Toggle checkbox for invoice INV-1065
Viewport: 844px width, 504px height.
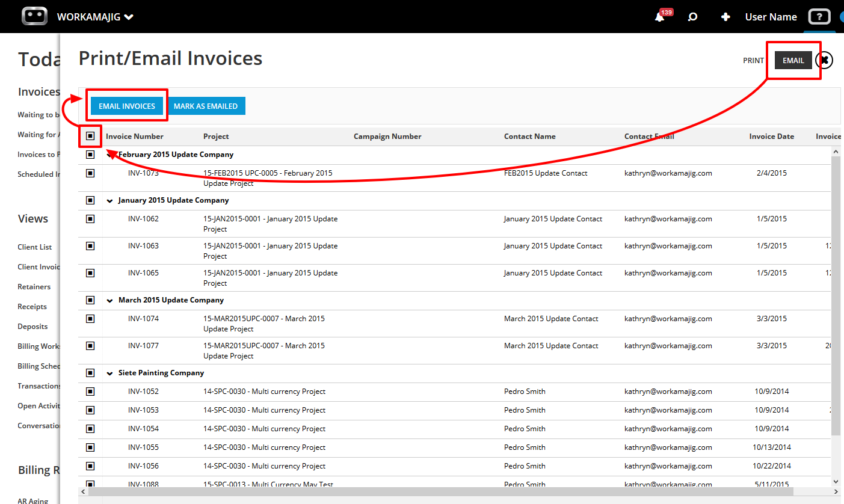pyautogui.click(x=90, y=273)
